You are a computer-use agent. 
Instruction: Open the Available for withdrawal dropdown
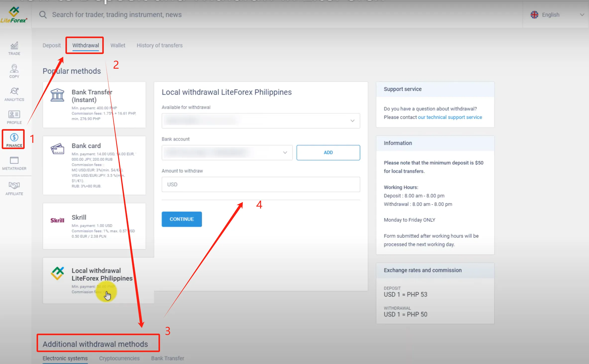pyautogui.click(x=261, y=121)
